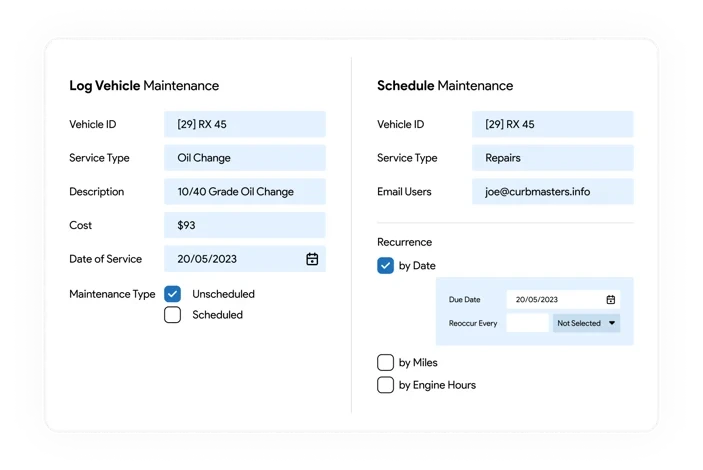Click the Log Vehicle Maintenance heading
This screenshot has width=703, height=470.
(x=144, y=86)
